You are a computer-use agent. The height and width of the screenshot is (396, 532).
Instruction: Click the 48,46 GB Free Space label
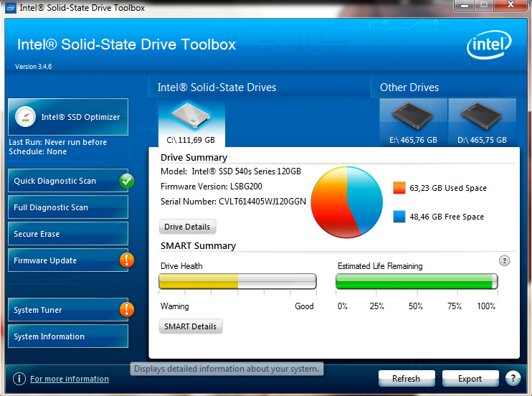(447, 217)
